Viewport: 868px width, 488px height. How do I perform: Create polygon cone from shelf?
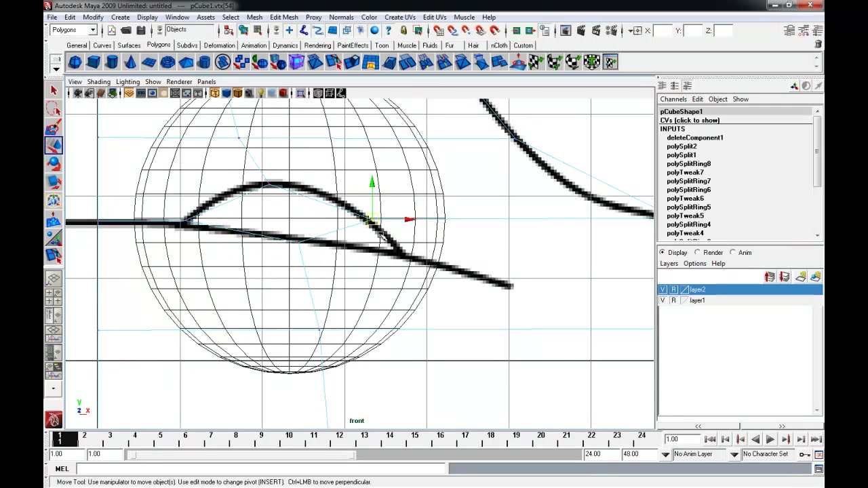click(x=130, y=62)
